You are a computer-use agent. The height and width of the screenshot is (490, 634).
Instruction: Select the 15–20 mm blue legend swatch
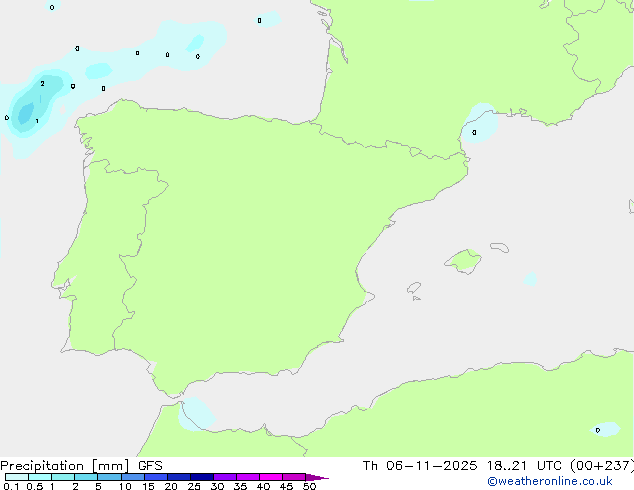click(x=156, y=477)
